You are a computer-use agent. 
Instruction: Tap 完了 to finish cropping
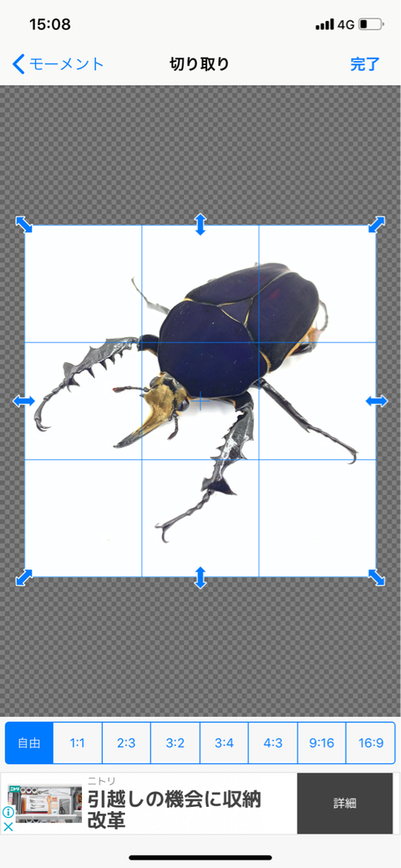365,64
